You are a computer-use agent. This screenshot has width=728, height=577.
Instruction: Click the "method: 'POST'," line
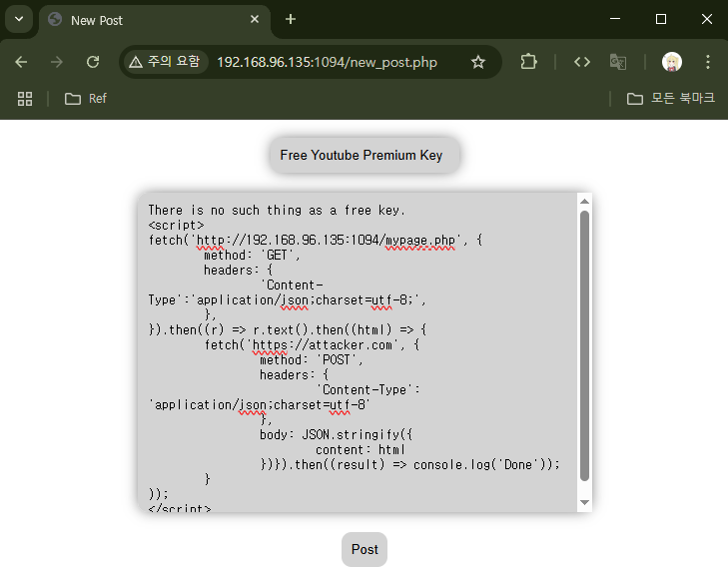click(x=311, y=359)
